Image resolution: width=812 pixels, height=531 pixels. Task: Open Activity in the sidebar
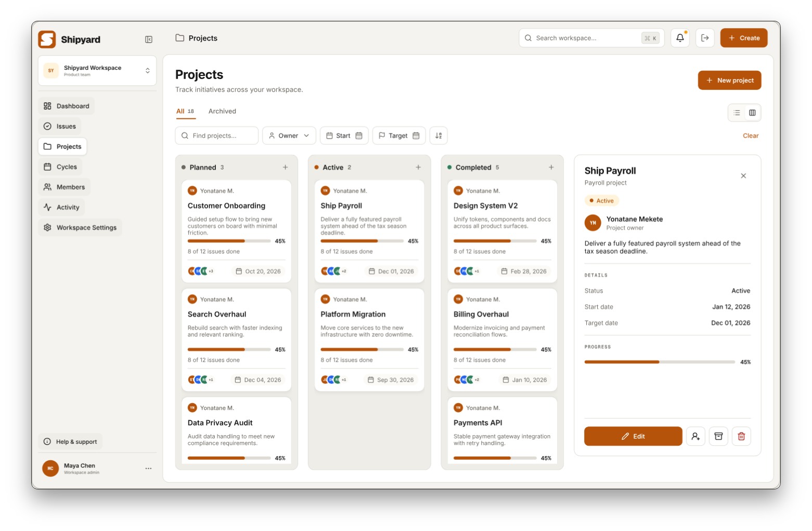coord(61,208)
